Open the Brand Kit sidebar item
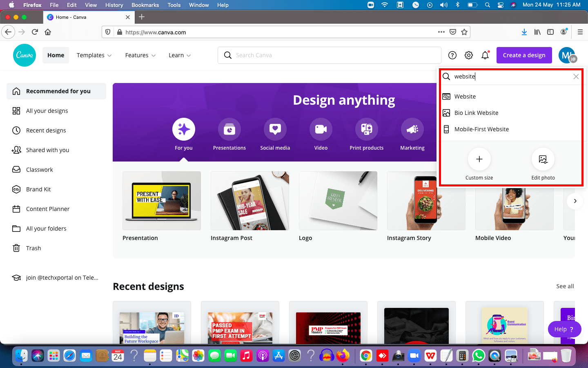Screen dimensions: 588x368 click(39, 189)
